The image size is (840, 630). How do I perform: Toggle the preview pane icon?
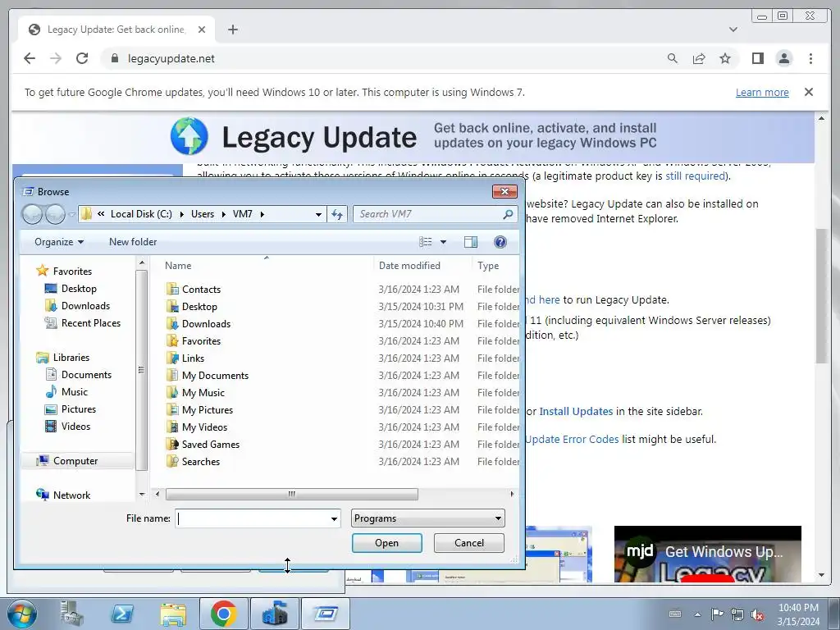[x=470, y=242]
